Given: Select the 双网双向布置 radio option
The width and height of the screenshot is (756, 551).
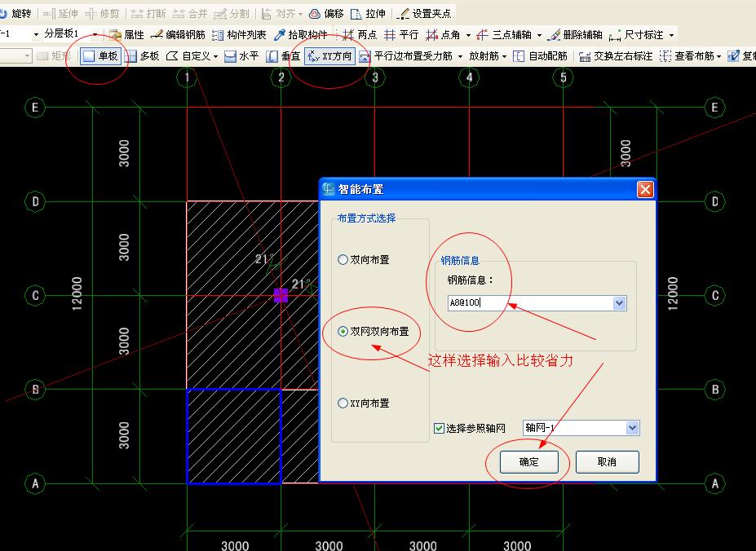Looking at the screenshot, I should pos(343,332).
